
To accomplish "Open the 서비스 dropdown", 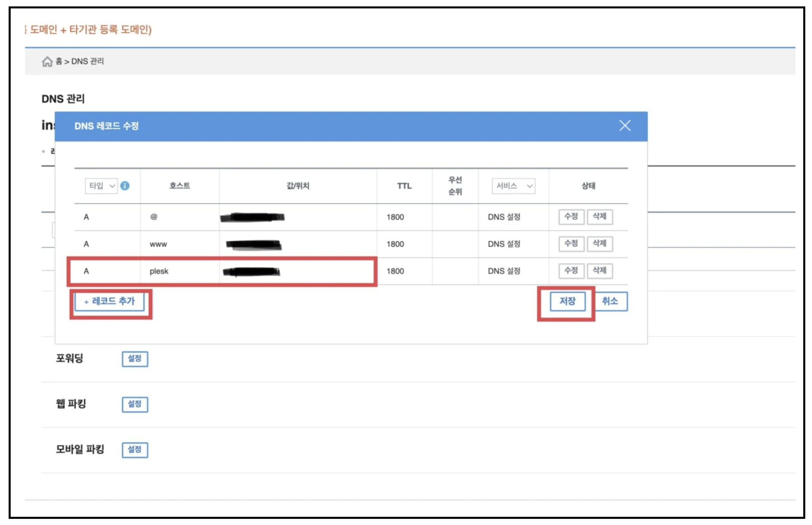I will [513, 186].
